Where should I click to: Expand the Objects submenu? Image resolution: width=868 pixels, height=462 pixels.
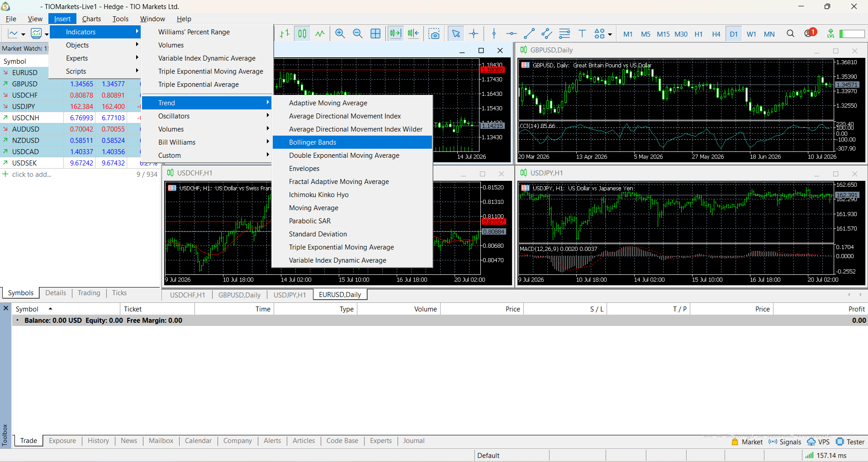pyautogui.click(x=95, y=45)
